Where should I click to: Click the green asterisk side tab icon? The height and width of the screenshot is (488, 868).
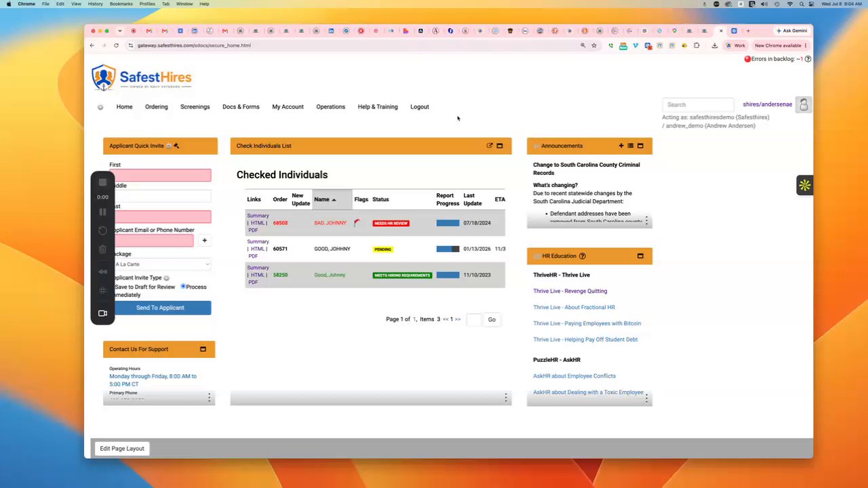804,185
